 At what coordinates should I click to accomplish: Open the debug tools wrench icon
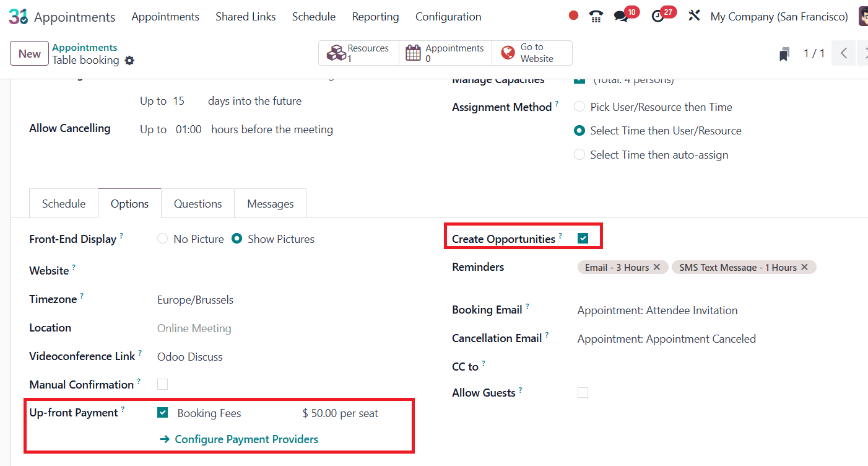694,16
